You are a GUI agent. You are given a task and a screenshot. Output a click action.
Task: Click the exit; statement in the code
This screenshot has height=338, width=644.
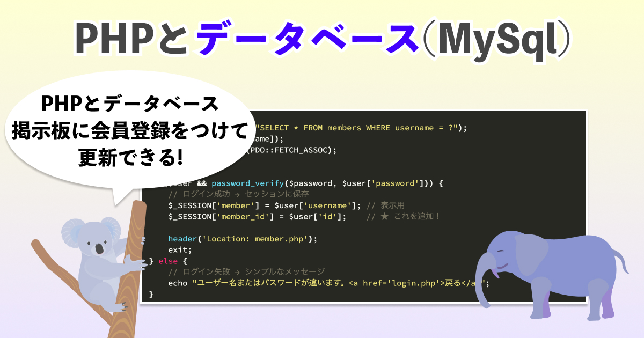pyautogui.click(x=180, y=250)
